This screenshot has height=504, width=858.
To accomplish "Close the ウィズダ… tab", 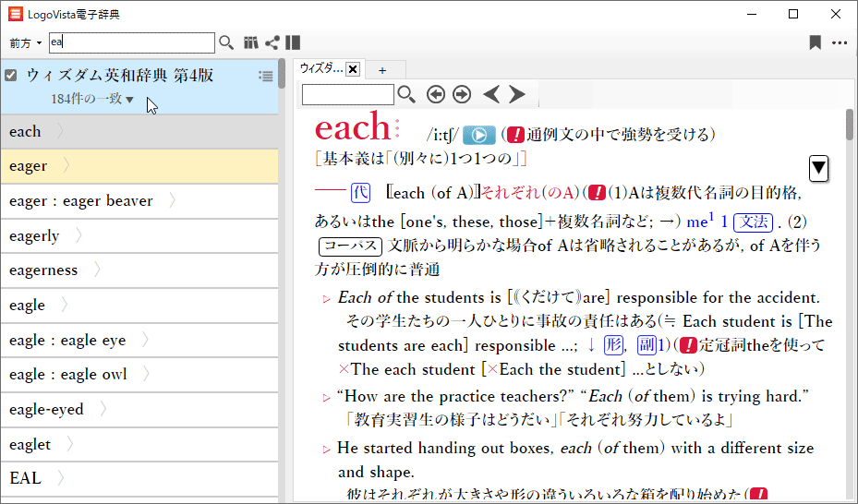I will (x=353, y=69).
